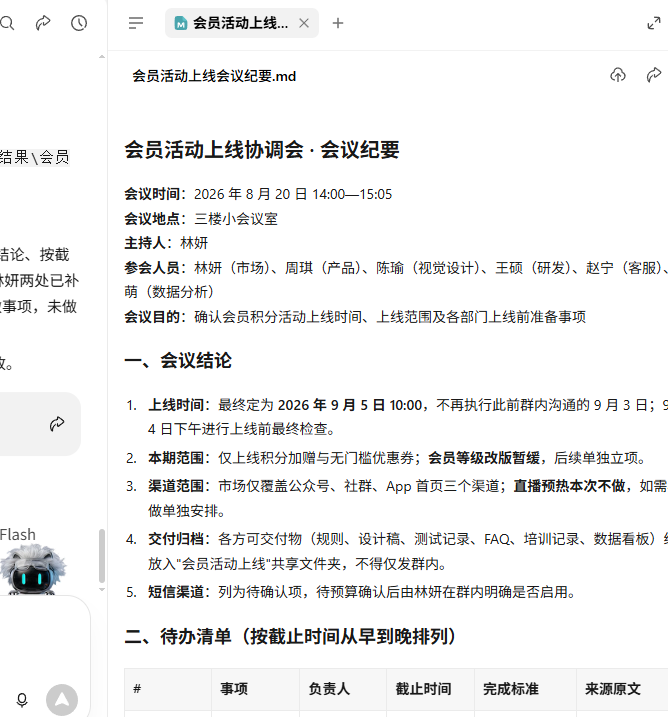Click the 主持人 林妍 line
The width and height of the screenshot is (668, 717).
(166, 243)
